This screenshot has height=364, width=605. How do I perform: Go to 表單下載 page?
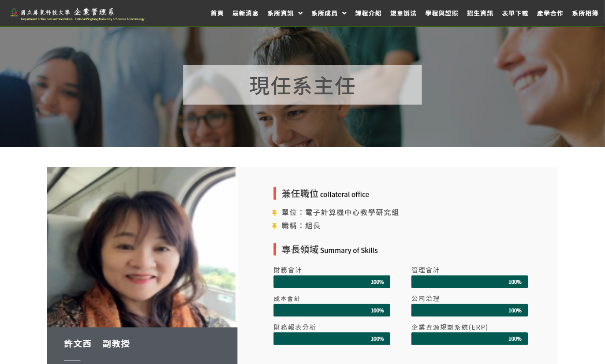point(515,13)
